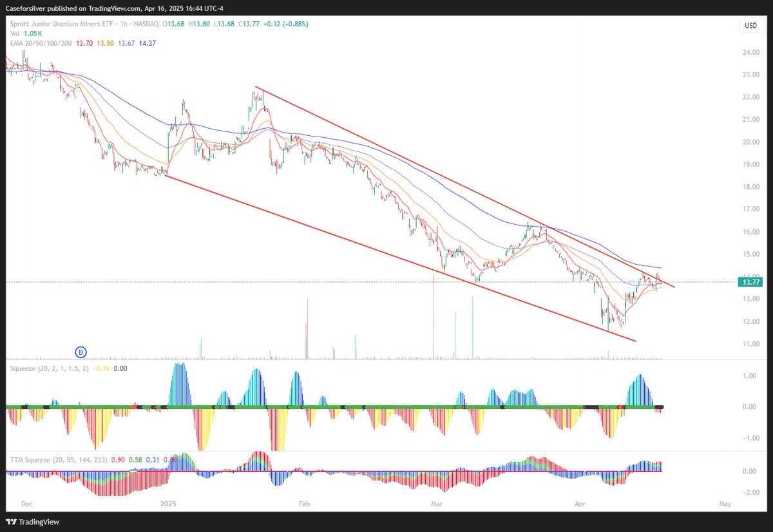Click the TTM Squeeze value 0.31
The width and height of the screenshot is (773, 532).
pos(153,459)
